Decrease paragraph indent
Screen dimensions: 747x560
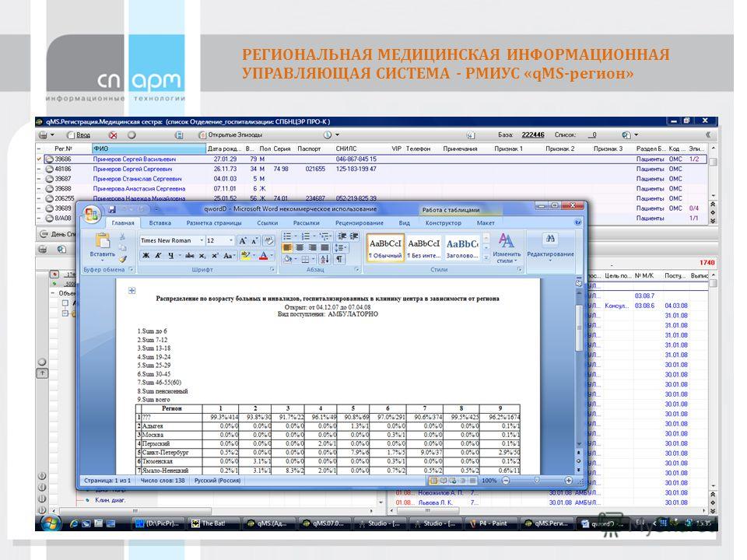coord(342,236)
